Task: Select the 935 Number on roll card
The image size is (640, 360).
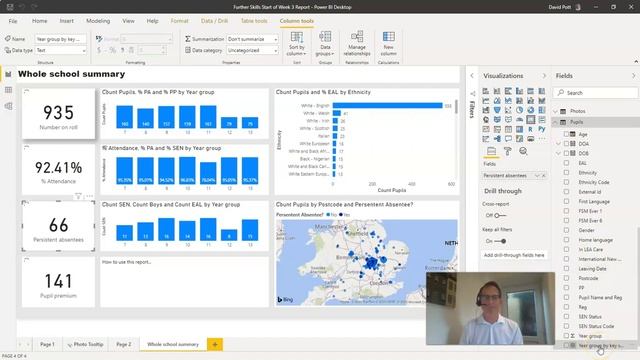Action: (x=58, y=114)
